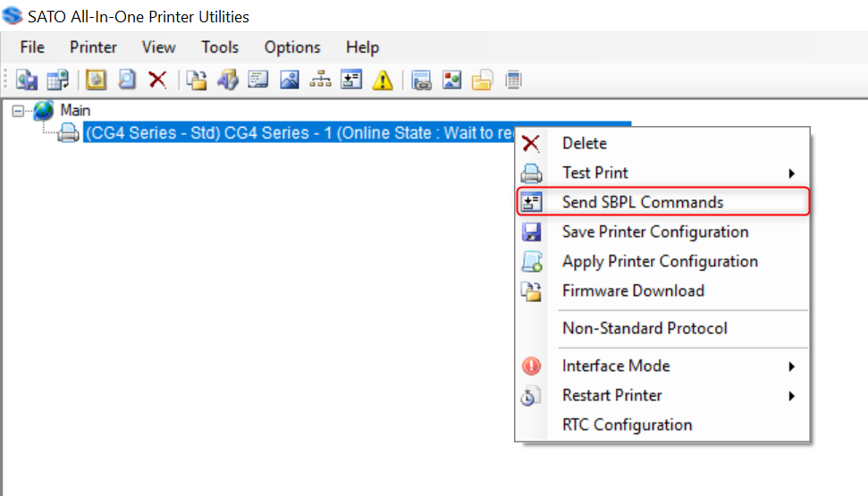Click the floppy disk Save Printer Configuration icon

tap(531, 232)
